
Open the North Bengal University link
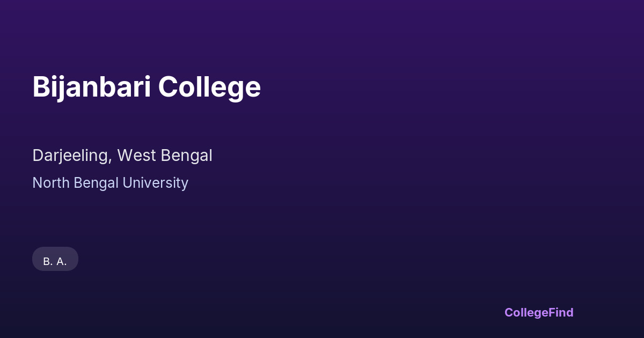coord(110,183)
